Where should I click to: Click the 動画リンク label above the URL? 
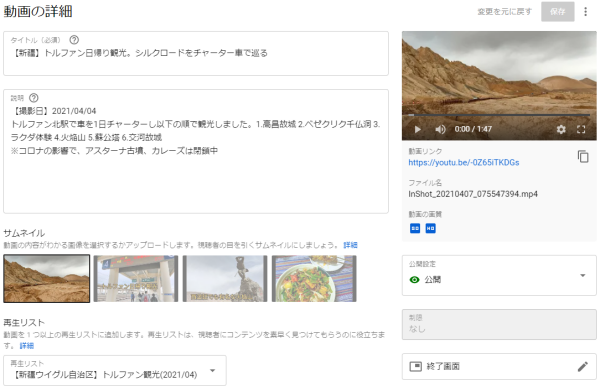tap(425, 151)
